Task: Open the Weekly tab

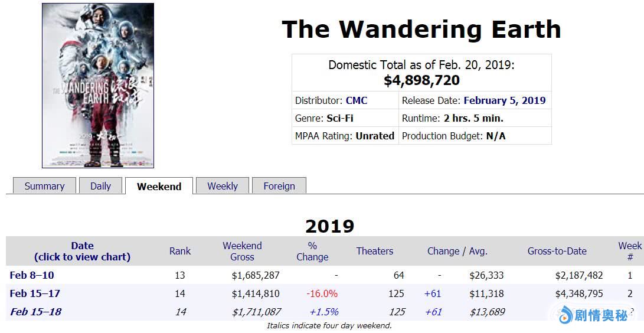Action: coord(223,186)
